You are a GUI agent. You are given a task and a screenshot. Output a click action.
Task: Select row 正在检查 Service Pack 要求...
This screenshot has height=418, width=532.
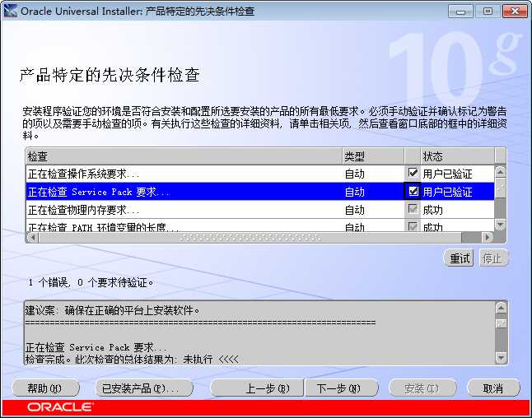click(260, 192)
